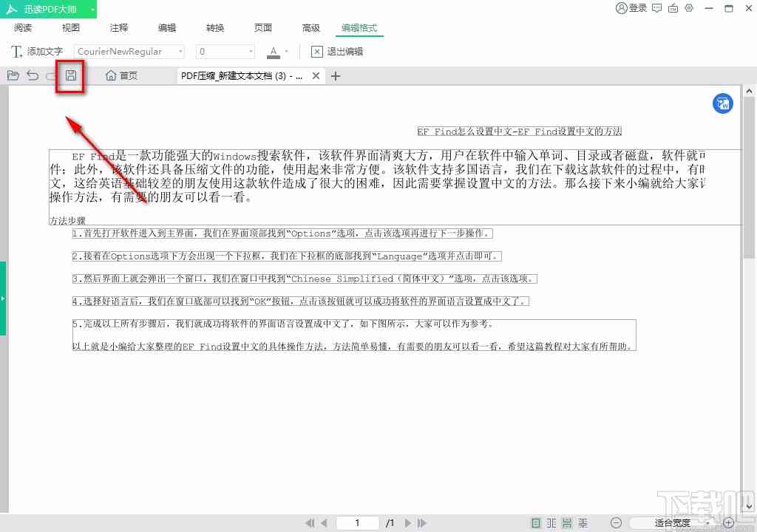Image resolution: width=757 pixels, height=532 pixels.
Task: Select step 3 text about Chinese Simplified
Action: [x=305, y=279]
